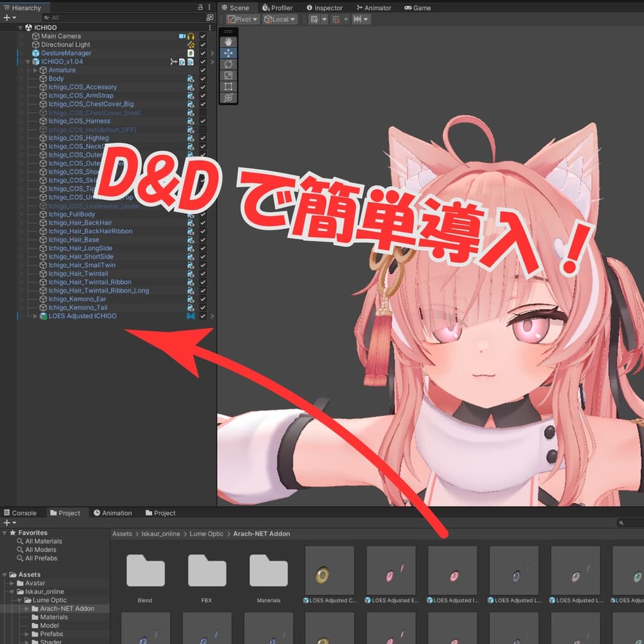Viewport: 644px width, 644px height.
Task: Select LOES Adjusted ICHIGO in the hierarchy
Action: [x=82, y=316]
